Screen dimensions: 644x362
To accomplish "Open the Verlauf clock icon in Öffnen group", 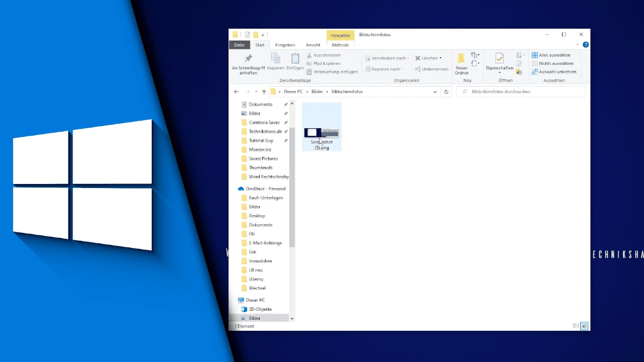I will (519, 72).
